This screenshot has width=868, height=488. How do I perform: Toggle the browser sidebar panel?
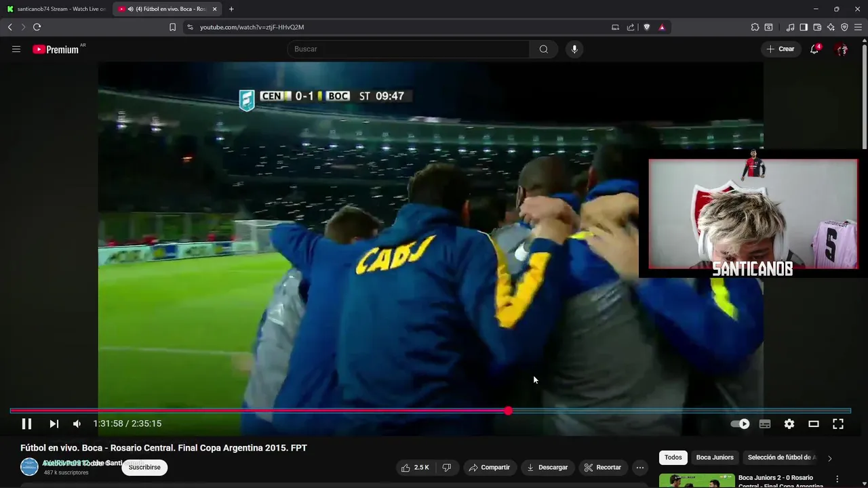[804, 27]
